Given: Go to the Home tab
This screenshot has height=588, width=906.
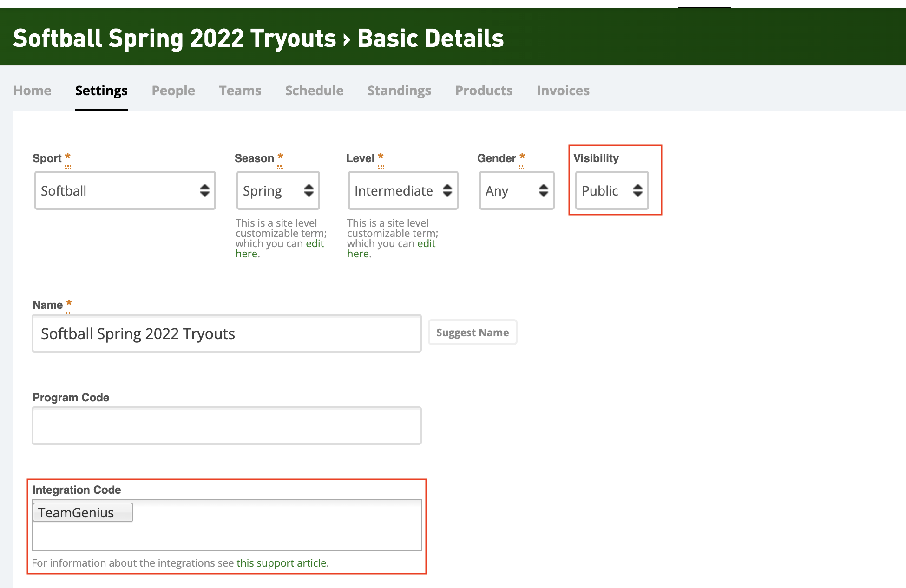Looking at the screenshot, I should [32, 91].
